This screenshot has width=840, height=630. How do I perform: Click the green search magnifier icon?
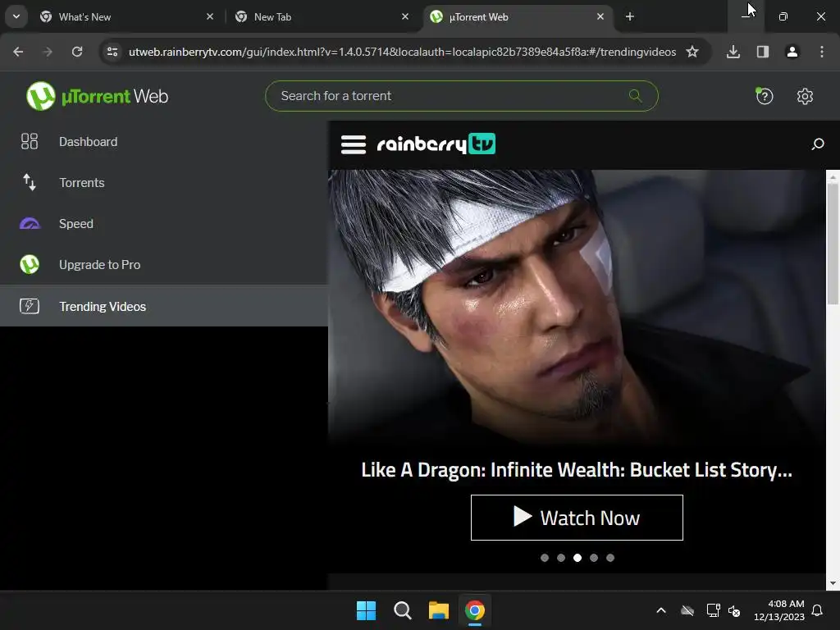(x=636, y=96)
